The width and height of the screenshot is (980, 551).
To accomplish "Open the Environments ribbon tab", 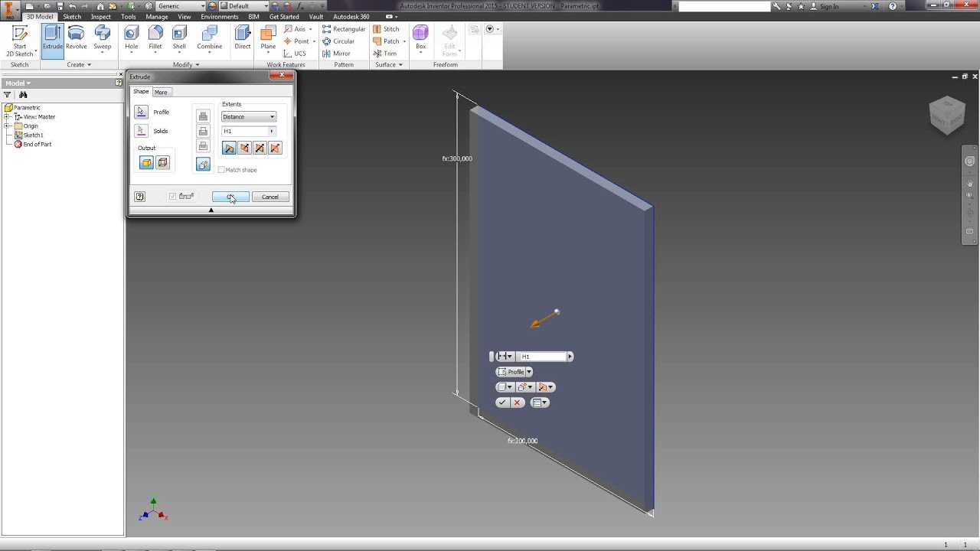I will point(220,16).
